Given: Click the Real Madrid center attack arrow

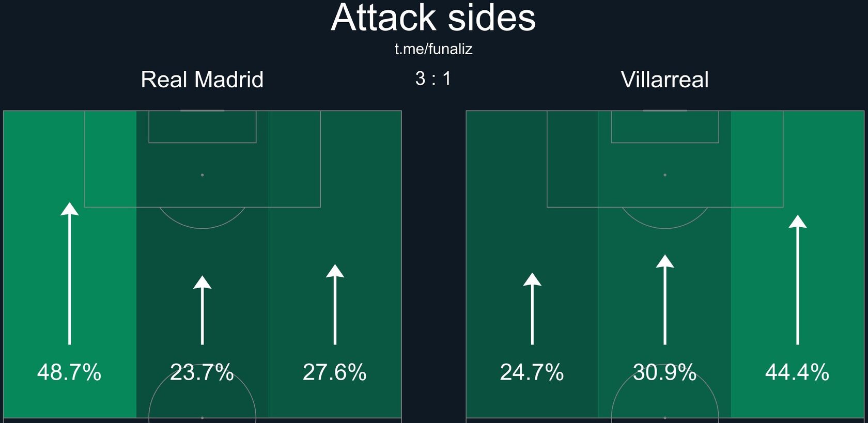Looking at the screenshot, I should click(x=202, y=310).
